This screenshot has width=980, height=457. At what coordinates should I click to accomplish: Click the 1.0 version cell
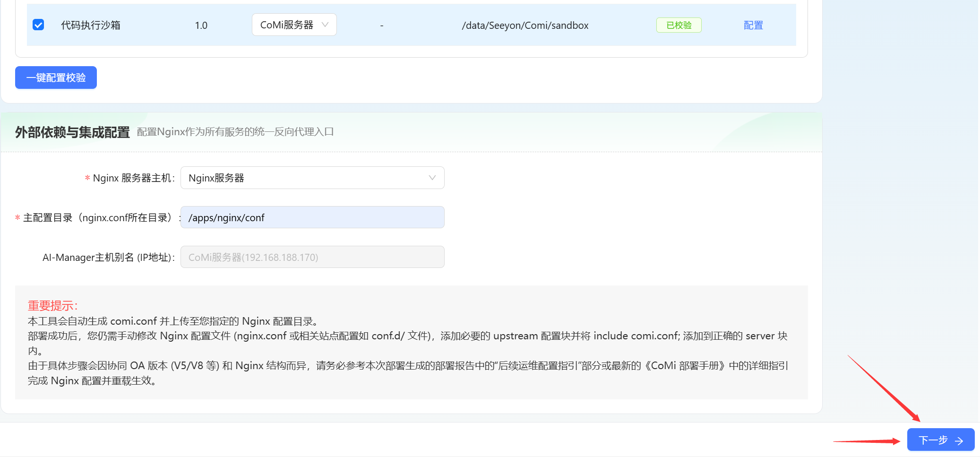click(201, 26)
